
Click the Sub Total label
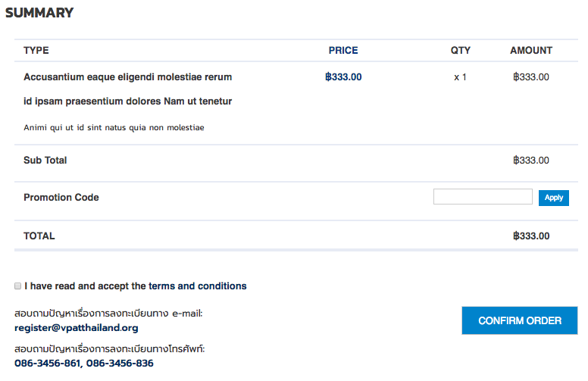click(x=45, y=161)
